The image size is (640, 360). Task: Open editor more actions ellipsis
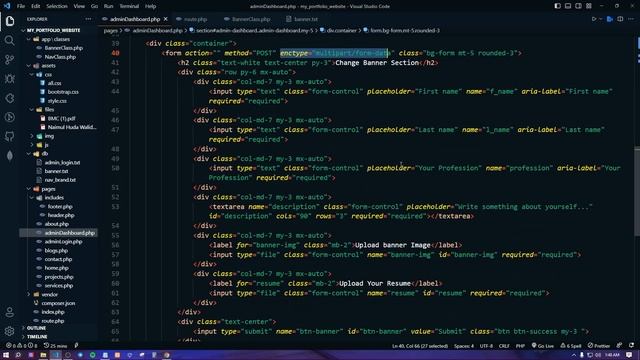pyautogui.click(x=631, y=19)
